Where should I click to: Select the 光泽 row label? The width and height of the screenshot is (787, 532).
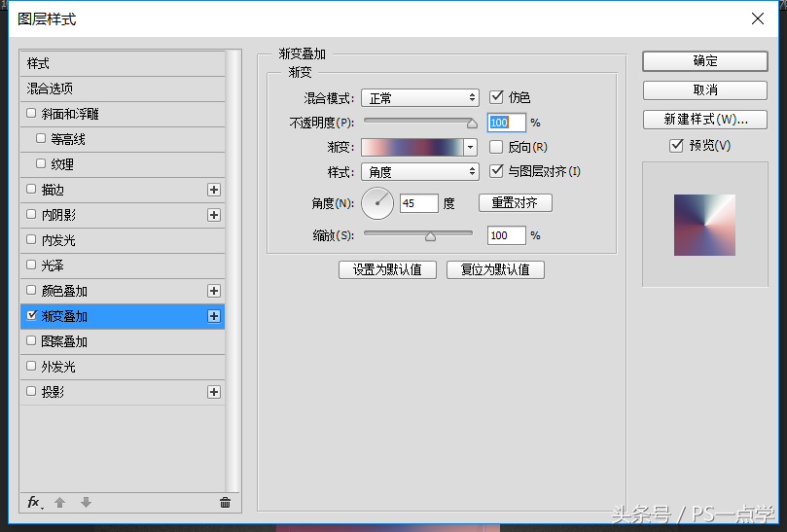click(53, 266)
